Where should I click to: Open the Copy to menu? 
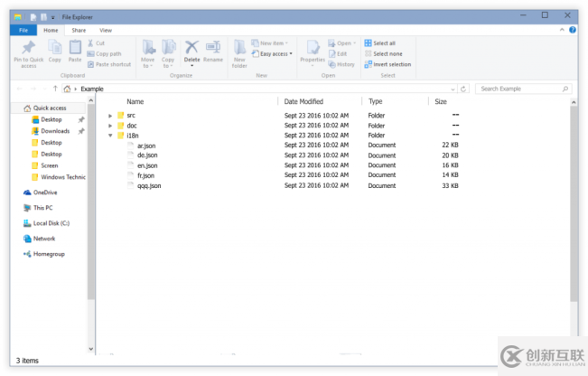168,54
